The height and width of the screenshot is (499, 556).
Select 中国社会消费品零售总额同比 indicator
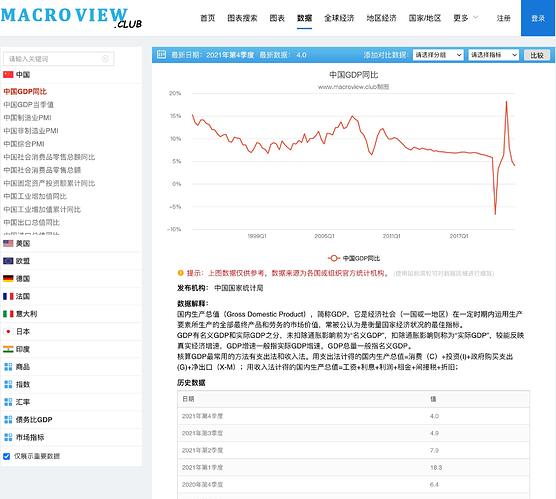tap(49, 157)
